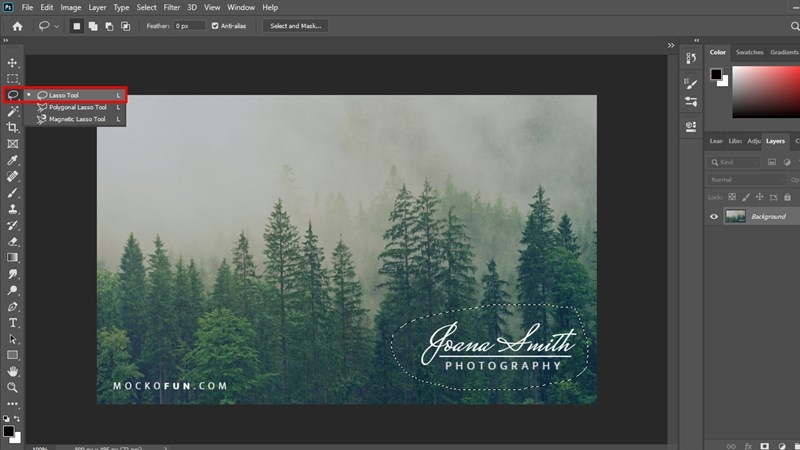This screenshot has height=450, width=800.
Task: Select the Move tool
Action: click(x=13, y=63)
